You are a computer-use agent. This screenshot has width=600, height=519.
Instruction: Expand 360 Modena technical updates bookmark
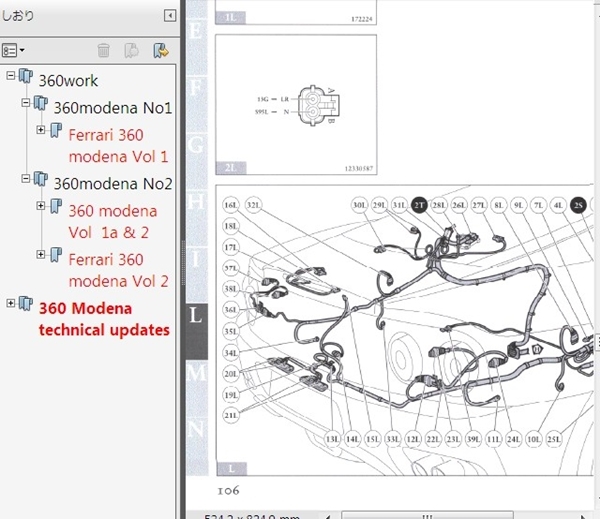coord(11,303)
